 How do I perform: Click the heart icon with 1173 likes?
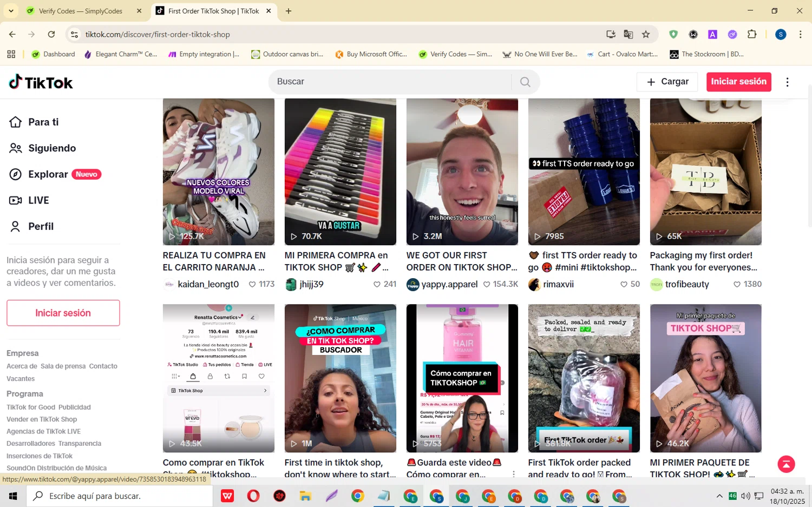[x=252, y=284]
